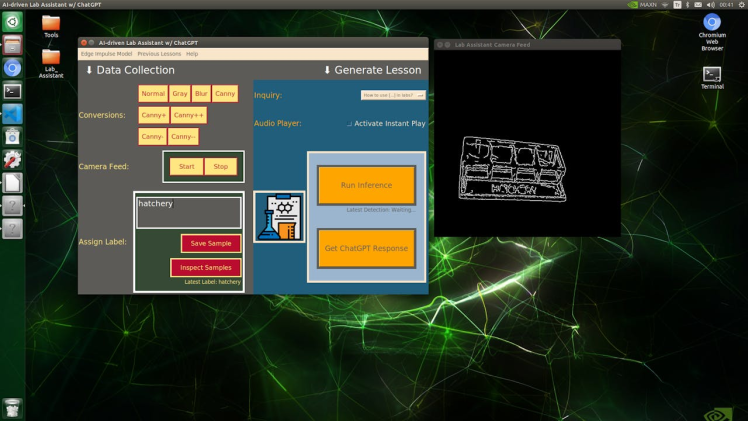This screenshot has width=748, height=421.
Task: Open the Files manager in the dock
Action: 12,45
